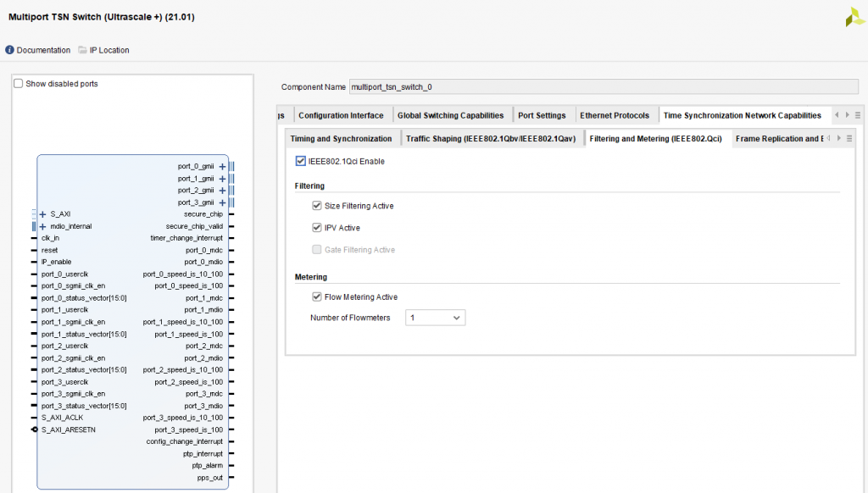The width and height of the screenshot is (868, 493).
Task: Expand the S_AXI interface plus icon
Action: click(42, 214)
